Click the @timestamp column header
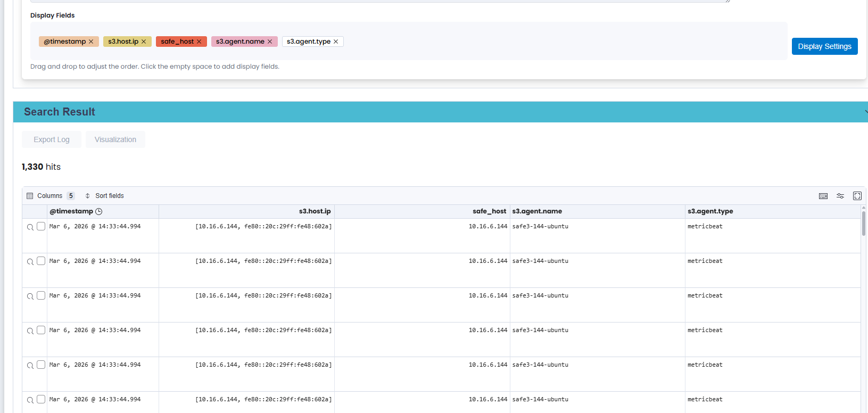The width and height of the screenshot is (868, 413). (x=71, y=211)
